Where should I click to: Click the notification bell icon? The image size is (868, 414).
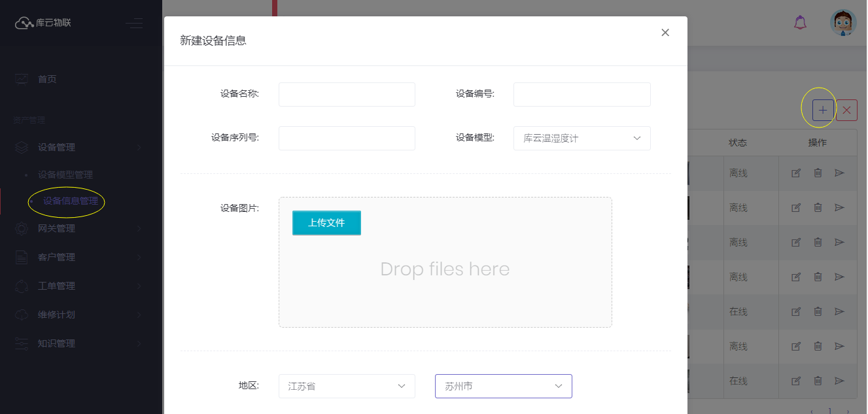(x=800, y=22)
